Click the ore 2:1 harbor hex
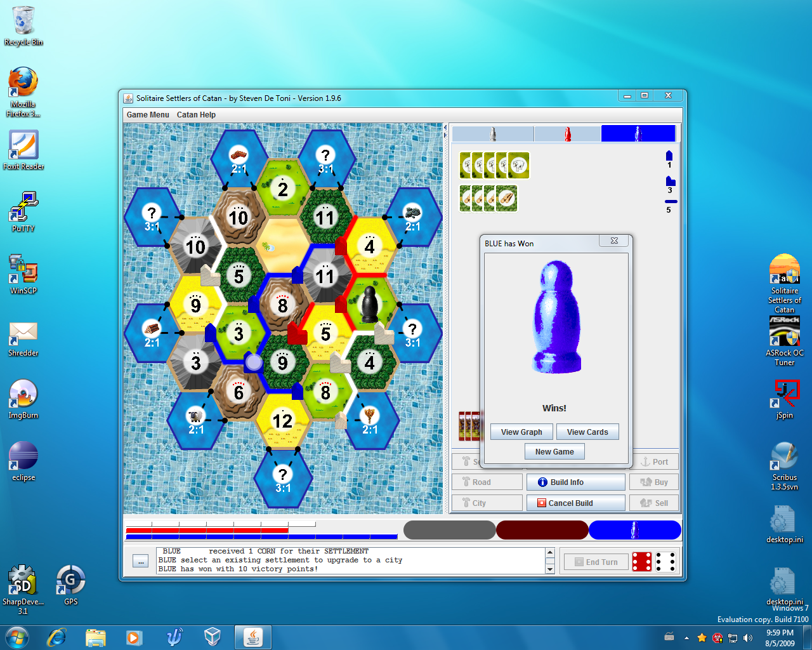The image size is (812, 650). coord(413,218)
